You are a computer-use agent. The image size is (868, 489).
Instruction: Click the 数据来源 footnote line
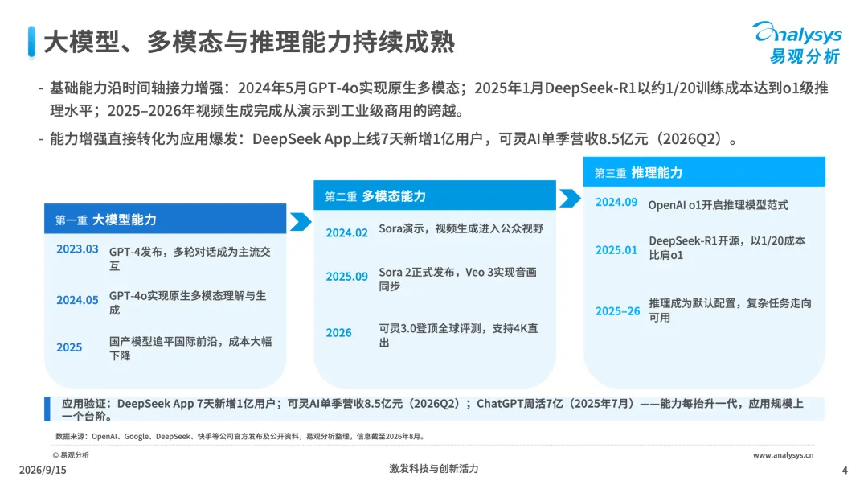coord(241,437)
